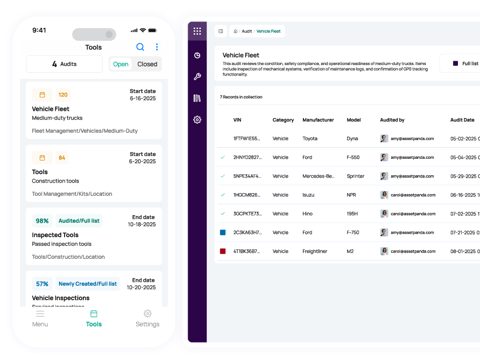Click auditor avatar in Ford F-750 row
Image resolution: width=480 pixels, height=364 pixels.
pos(384,232)
